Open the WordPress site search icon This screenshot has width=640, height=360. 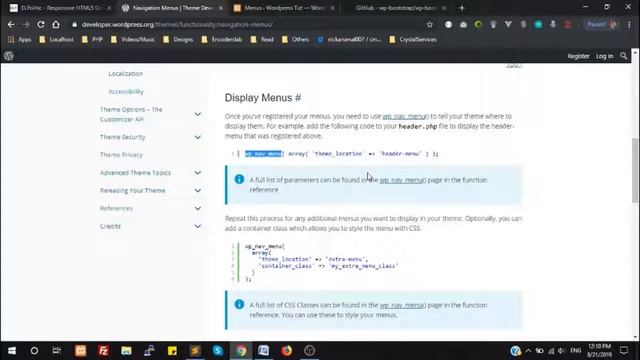[x=623, y=56]
